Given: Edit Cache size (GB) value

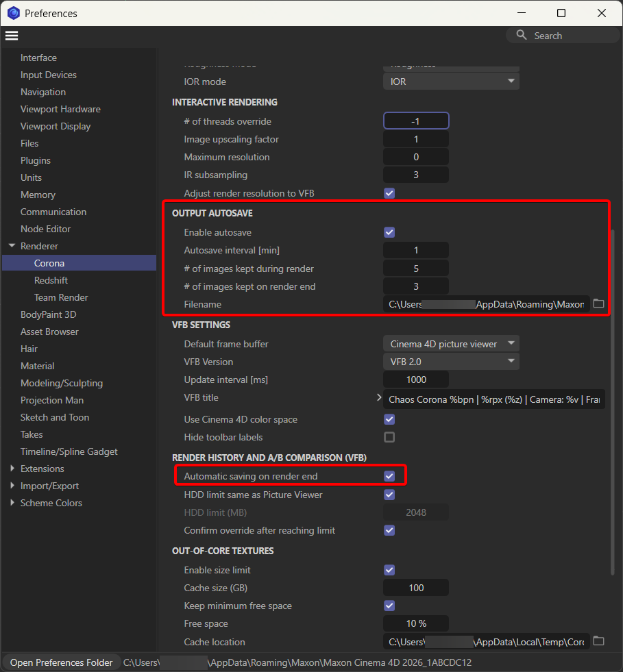Looking at the screenshot, I should (416, 588).
